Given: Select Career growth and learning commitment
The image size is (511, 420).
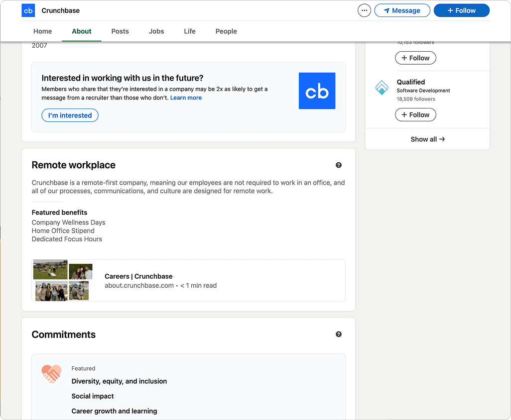Looking at the screenshot, I should point(114,411).
